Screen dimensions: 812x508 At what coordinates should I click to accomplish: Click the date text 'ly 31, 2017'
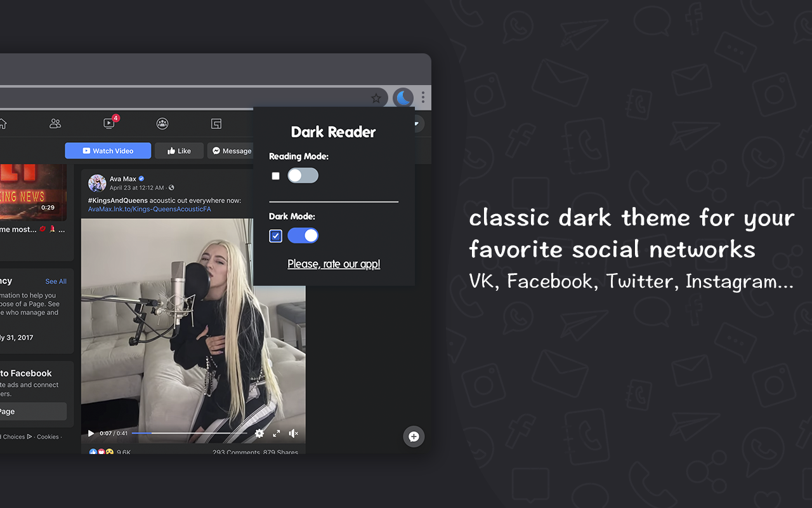pyautogui.click(x=16, y=338)
